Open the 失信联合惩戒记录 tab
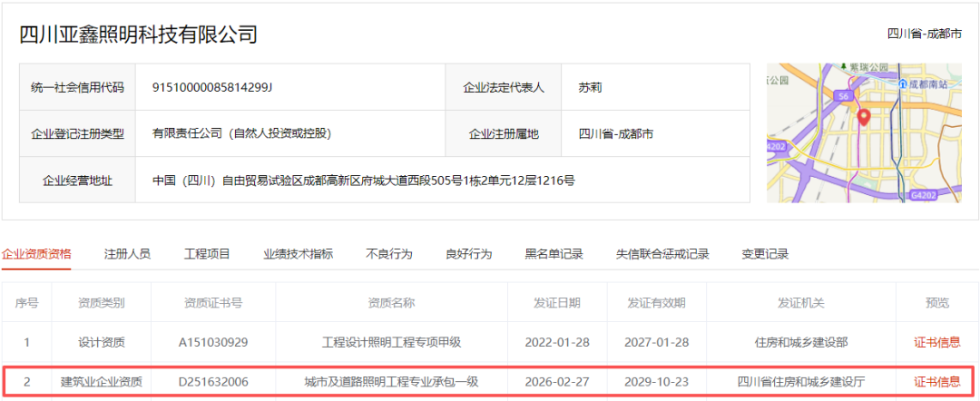Screen dimensions: 980x401 tap(662, 254)
